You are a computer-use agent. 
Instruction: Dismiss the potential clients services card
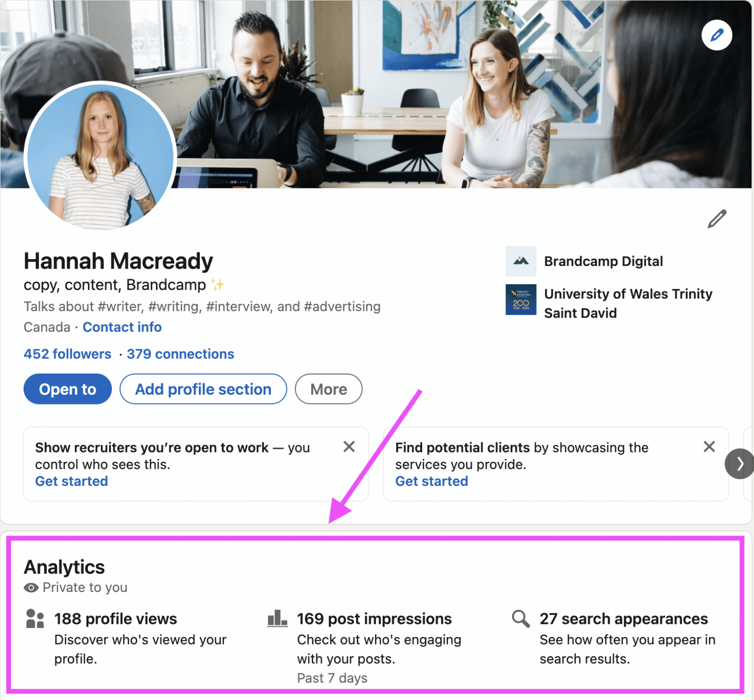point(709,447)
